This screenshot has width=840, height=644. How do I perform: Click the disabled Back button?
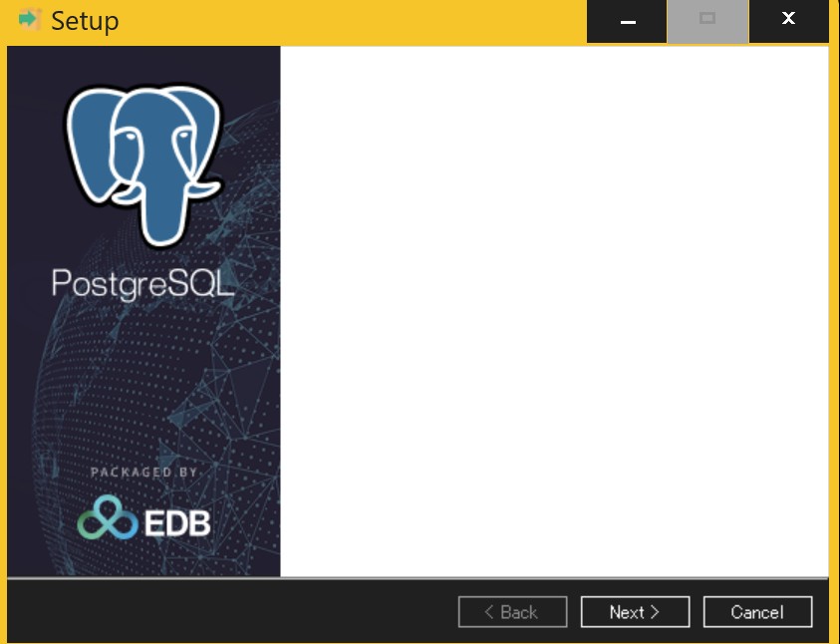512,612
